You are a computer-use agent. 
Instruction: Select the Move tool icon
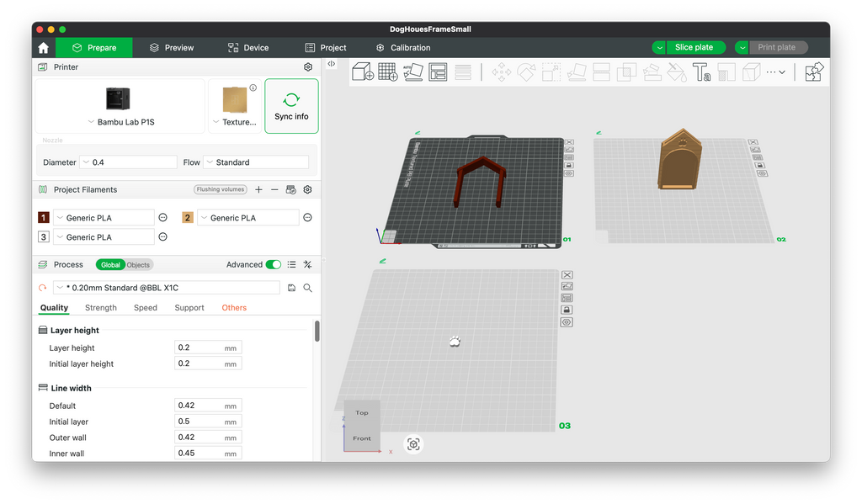tap(501, 72)
